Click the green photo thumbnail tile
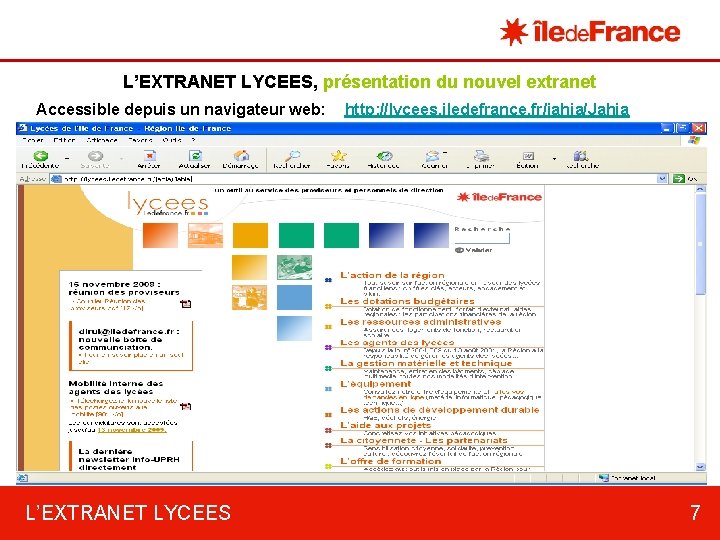Viewport: 720px width, 540px height. click(294, 267)
